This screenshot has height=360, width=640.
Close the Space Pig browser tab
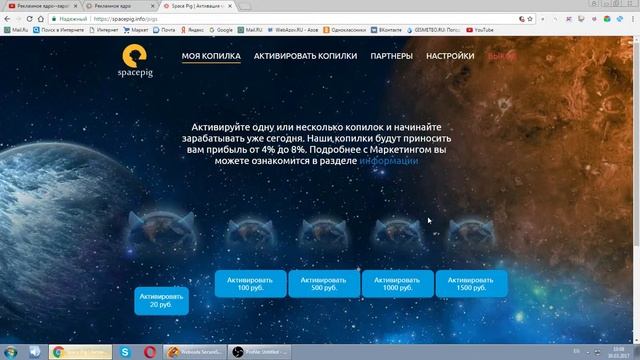pos(230,6)
